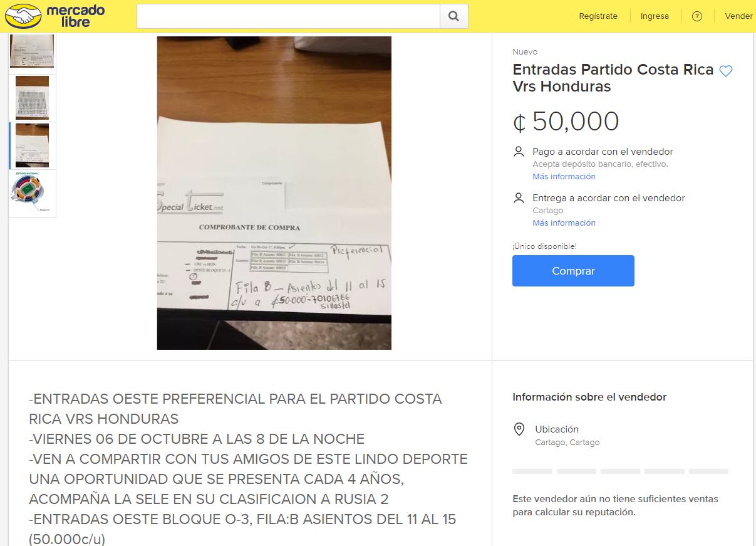Open Más información under delivery
Image resolution: width=756 pixels, height=546 pixels.
[564, 223]
